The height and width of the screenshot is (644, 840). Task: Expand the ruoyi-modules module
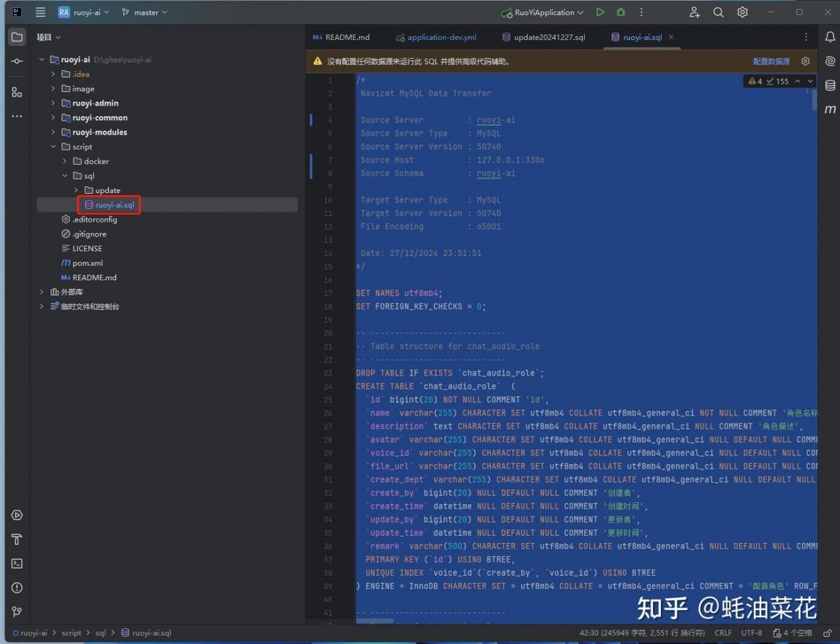53,132
